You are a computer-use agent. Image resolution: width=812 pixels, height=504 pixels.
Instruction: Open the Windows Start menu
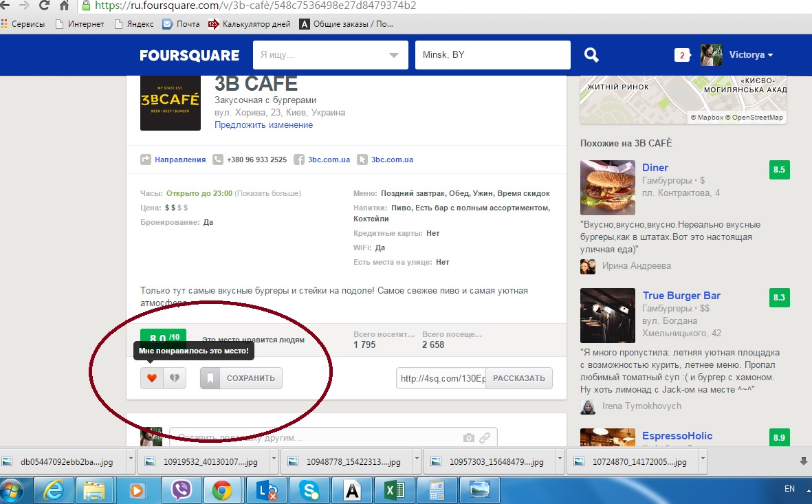pyautogui.click(x=12, y=490)
